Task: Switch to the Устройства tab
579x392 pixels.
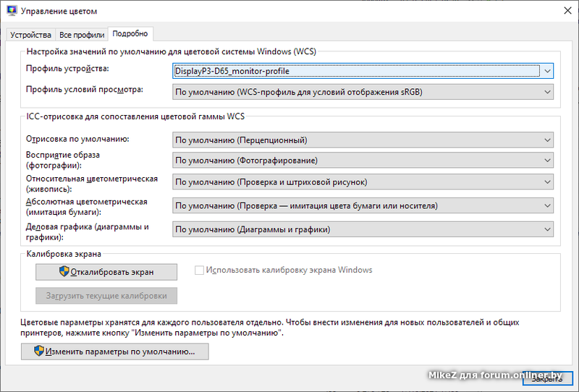Action: [x=31, y=35]
